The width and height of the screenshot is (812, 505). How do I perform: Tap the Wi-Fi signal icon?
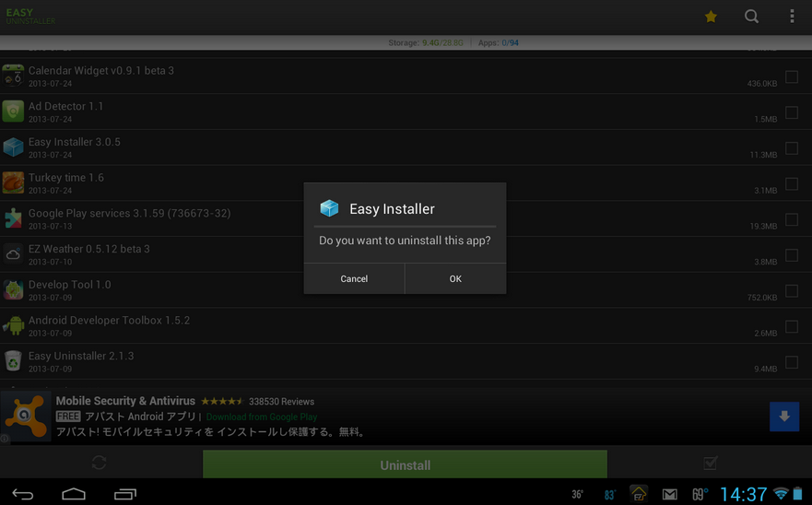tap(781, 493)
